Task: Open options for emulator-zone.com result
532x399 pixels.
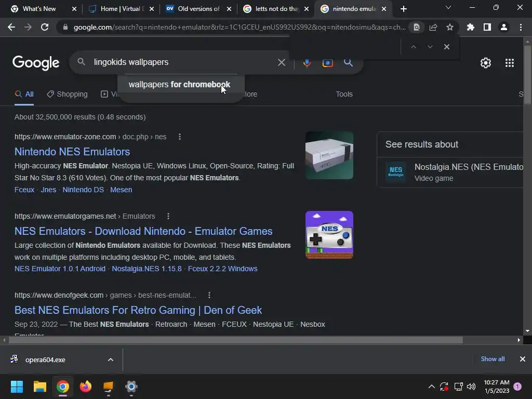Action: (x=180, y=137)
